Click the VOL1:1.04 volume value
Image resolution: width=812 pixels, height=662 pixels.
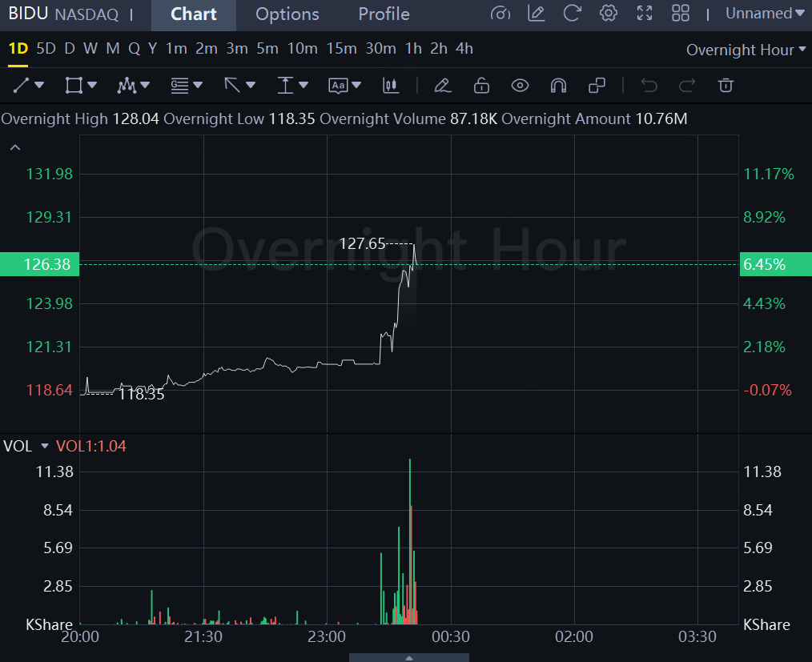coord(91,446)
